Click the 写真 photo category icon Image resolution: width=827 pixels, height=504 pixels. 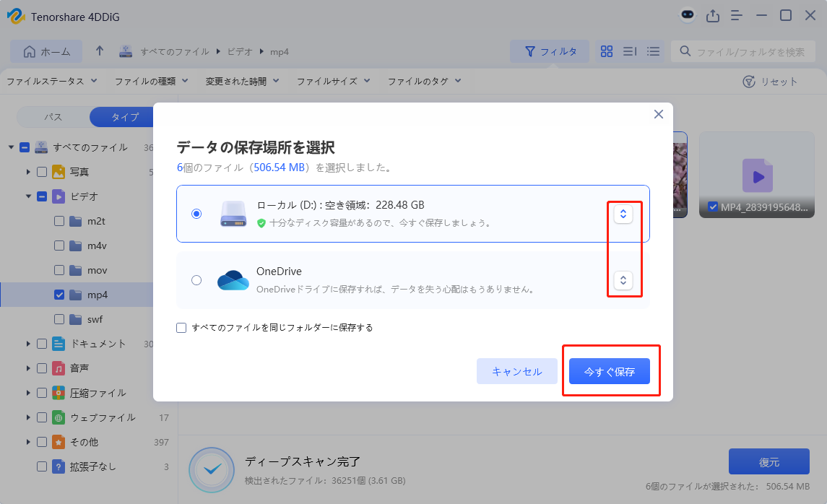pos(59,172)
